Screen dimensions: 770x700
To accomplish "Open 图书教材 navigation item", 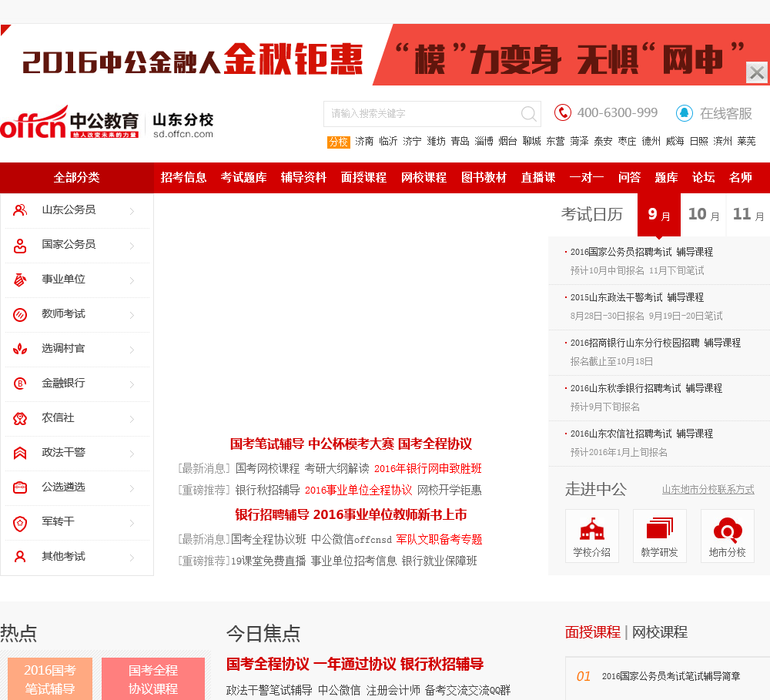I will click(x=484, y=177).
